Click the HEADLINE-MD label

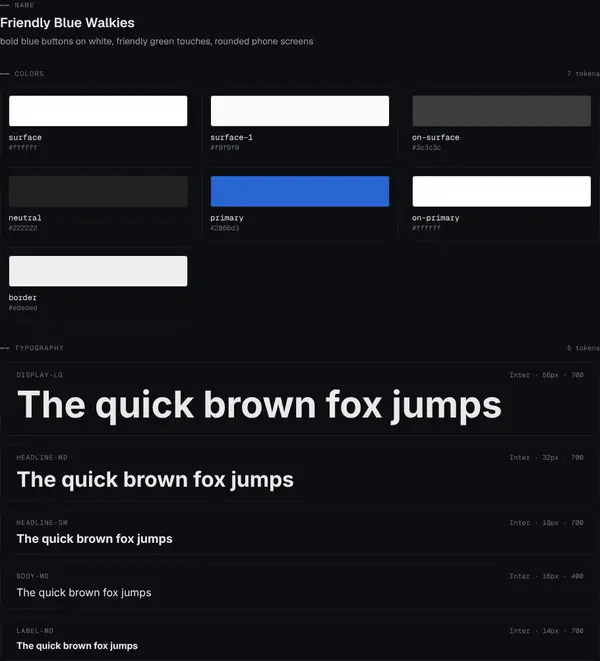(42, 457)
